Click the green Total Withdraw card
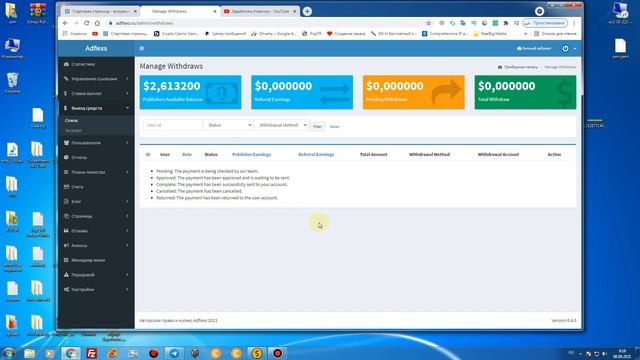Screen dimensions: 640x360 525,92
